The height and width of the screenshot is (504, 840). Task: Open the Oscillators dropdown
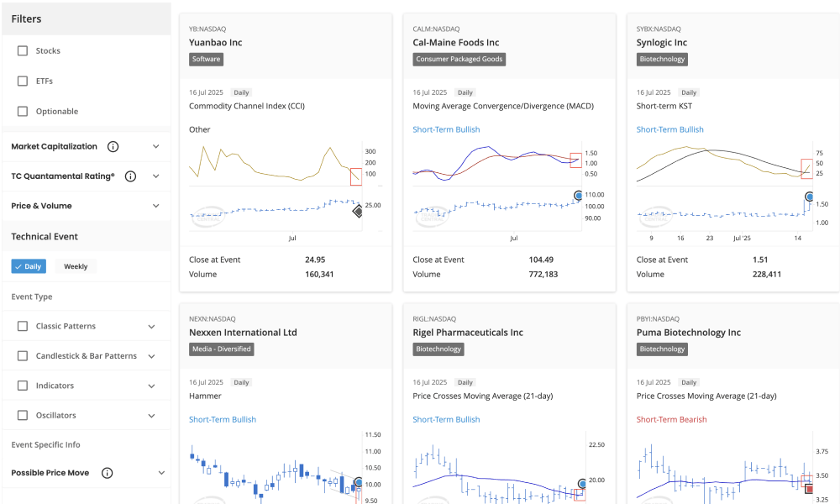[x=151, y=415]
